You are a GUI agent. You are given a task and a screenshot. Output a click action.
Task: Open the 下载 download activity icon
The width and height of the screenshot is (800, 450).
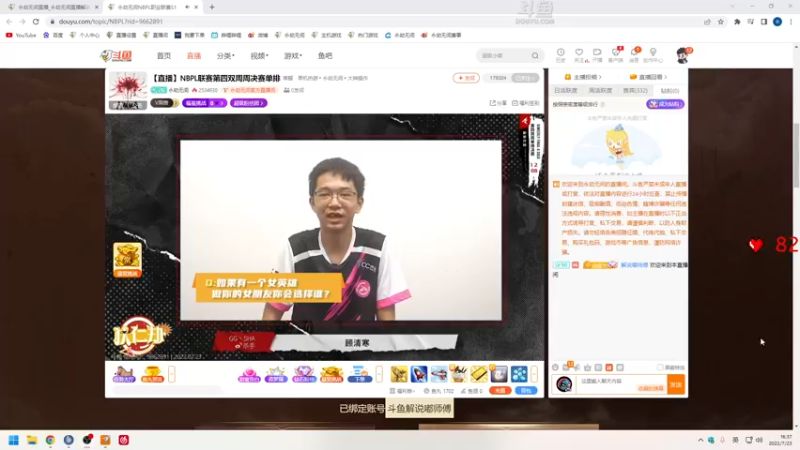[360, 374]
